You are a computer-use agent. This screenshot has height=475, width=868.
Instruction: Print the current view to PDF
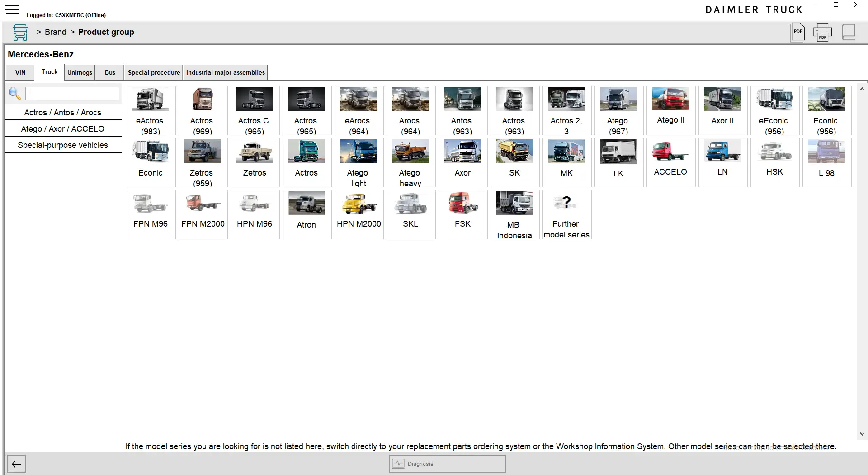coord(822,32)
